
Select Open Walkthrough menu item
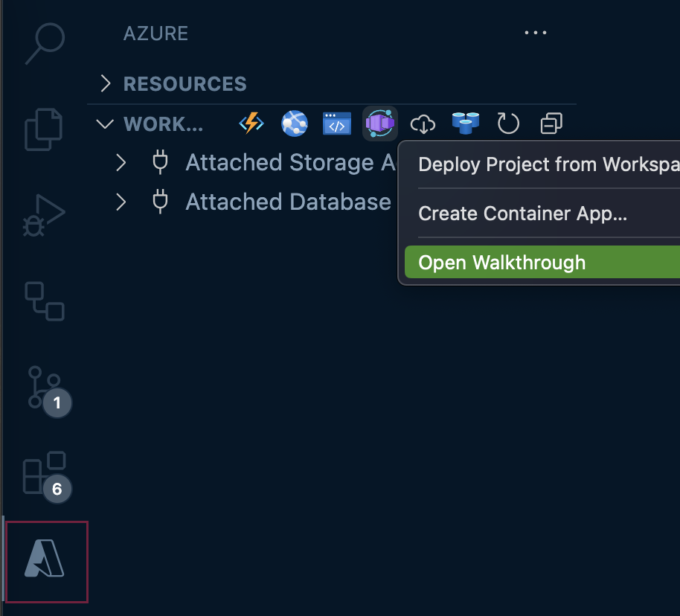click(x=542, y=263)
